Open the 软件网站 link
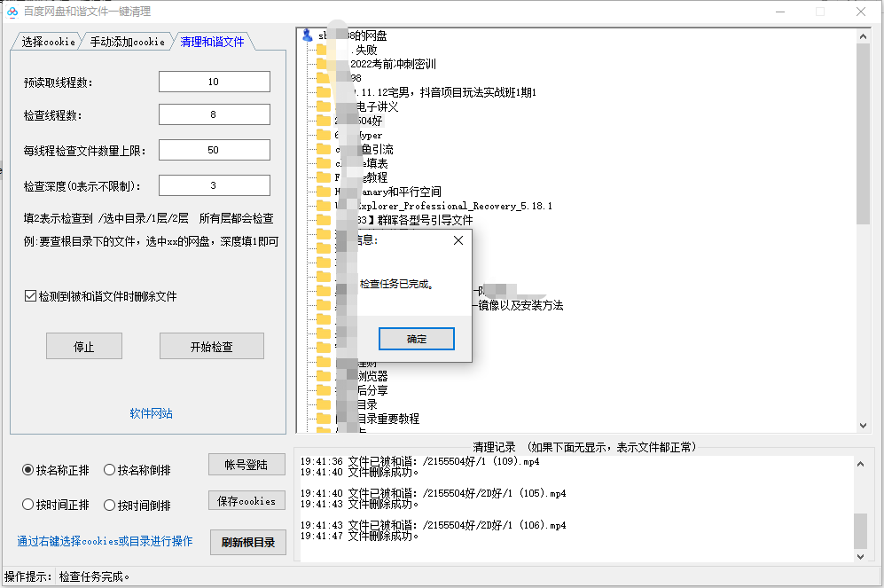Viewport: 884px width, 588px height. click(151, 413)
